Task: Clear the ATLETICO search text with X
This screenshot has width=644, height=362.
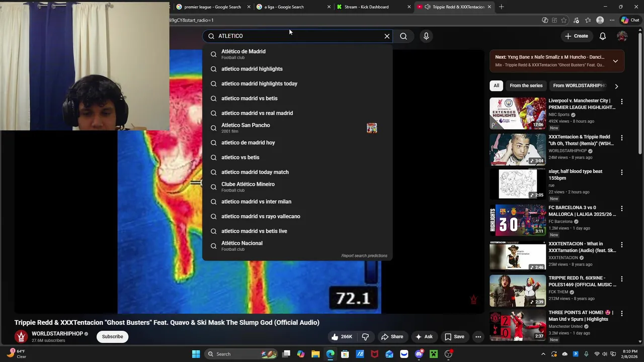Action: 387,36
